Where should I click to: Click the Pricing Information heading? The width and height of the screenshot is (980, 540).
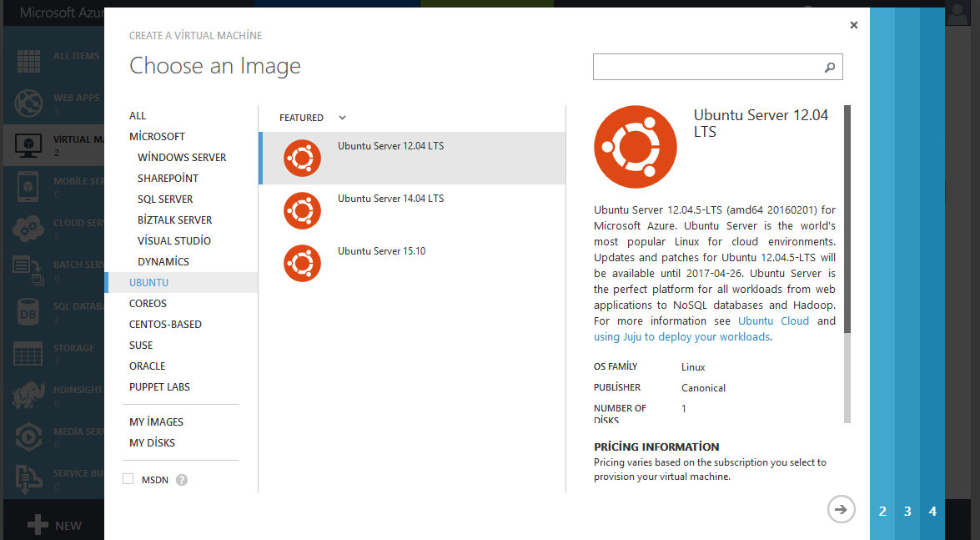[x=656, y=447]
